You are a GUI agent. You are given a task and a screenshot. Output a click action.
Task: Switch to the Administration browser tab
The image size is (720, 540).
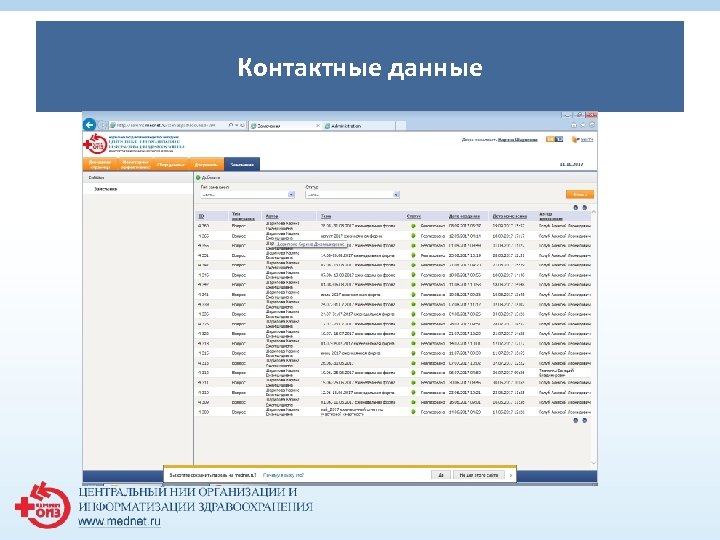(x=359, y=125)
